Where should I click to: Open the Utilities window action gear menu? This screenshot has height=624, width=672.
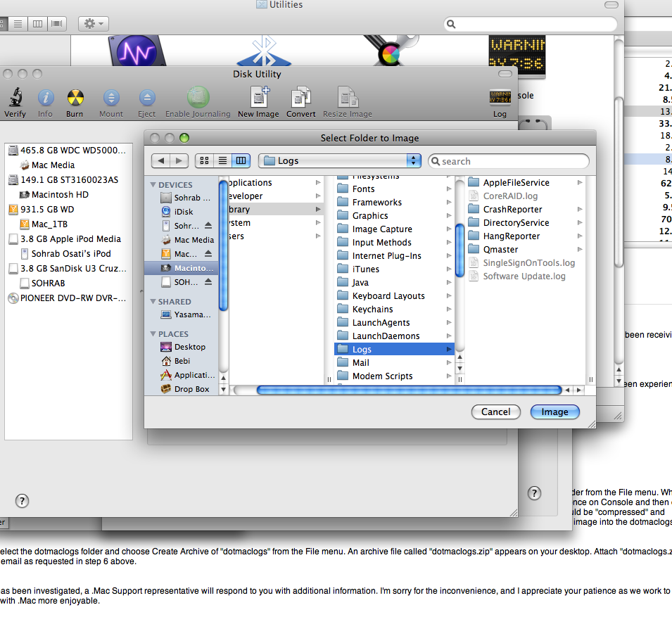94,24
